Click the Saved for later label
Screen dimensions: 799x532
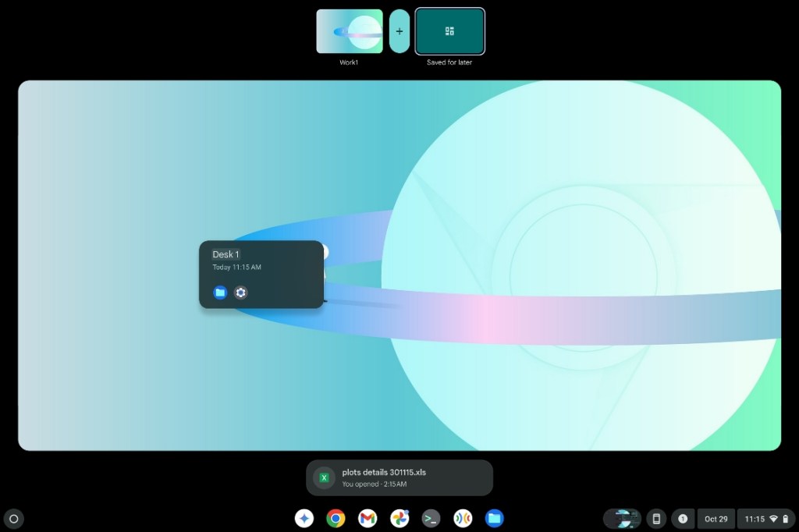(449, 62)
